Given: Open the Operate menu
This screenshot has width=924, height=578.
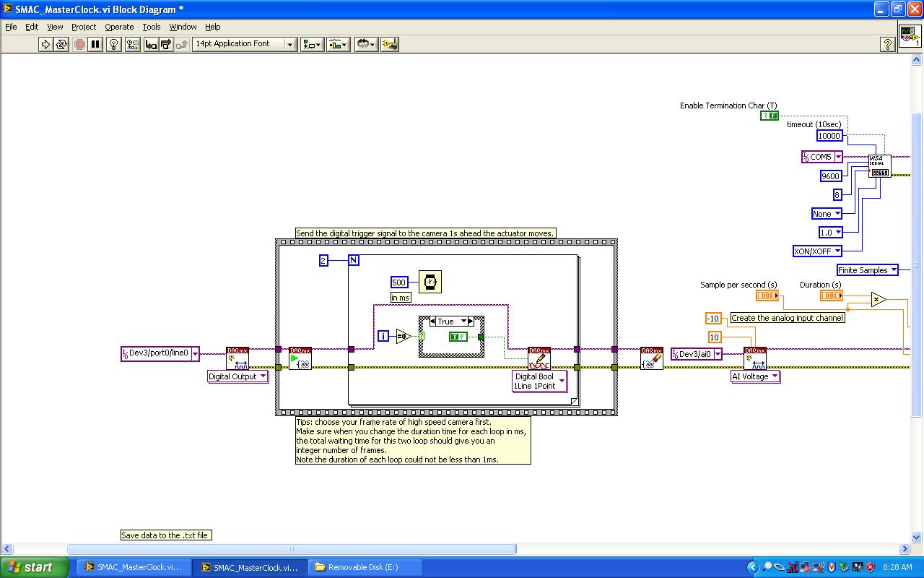Looking at the screenshot, I should 119,27.
